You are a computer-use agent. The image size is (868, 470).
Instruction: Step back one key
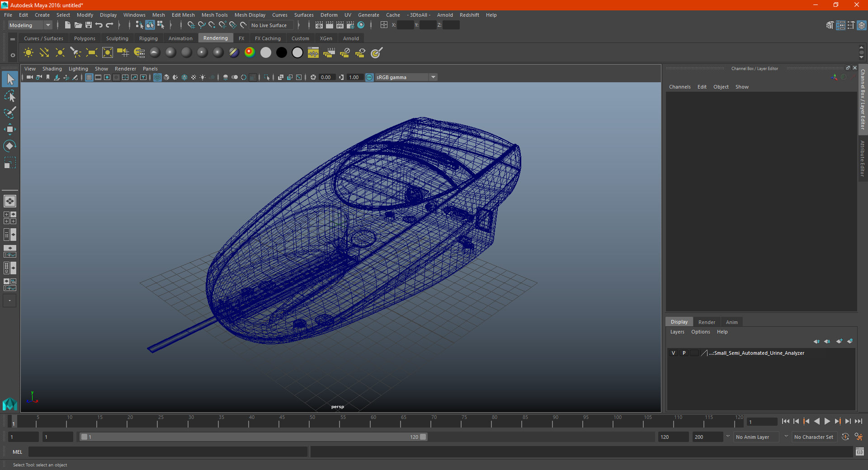tap(806, 421)
